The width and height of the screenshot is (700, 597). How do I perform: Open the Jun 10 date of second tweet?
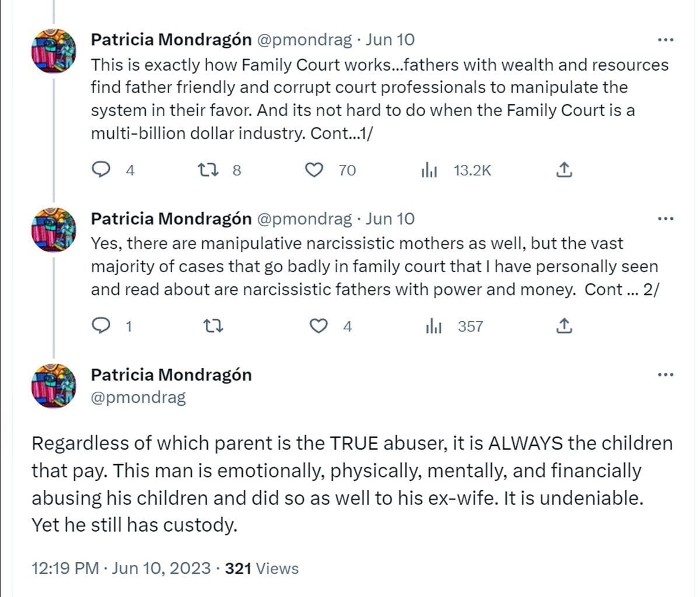390,219
